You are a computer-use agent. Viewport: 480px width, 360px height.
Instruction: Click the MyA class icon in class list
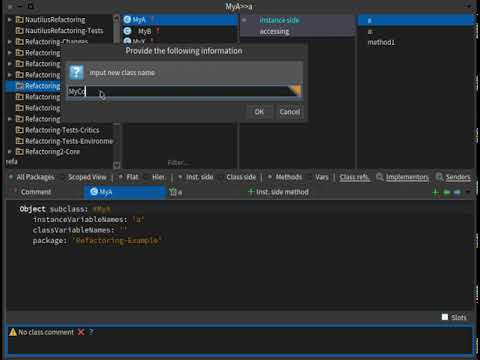(127, 20)
